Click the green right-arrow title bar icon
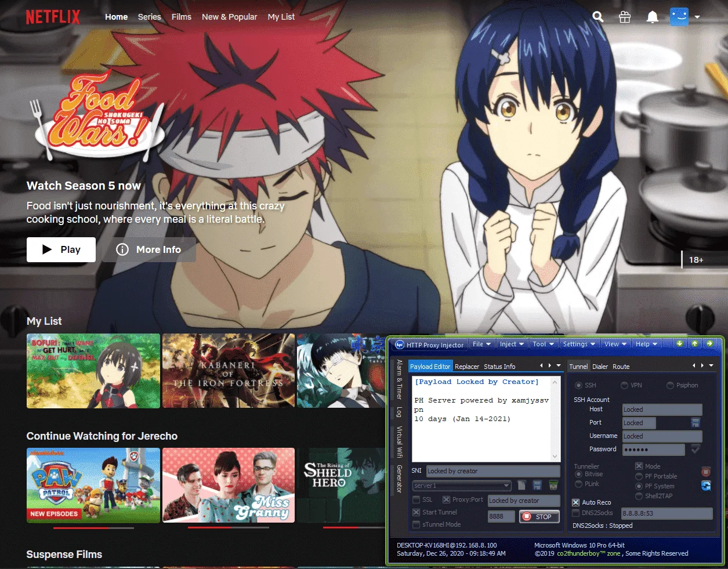The height and width of the screenshot is (569, 728). click(709, 344)
